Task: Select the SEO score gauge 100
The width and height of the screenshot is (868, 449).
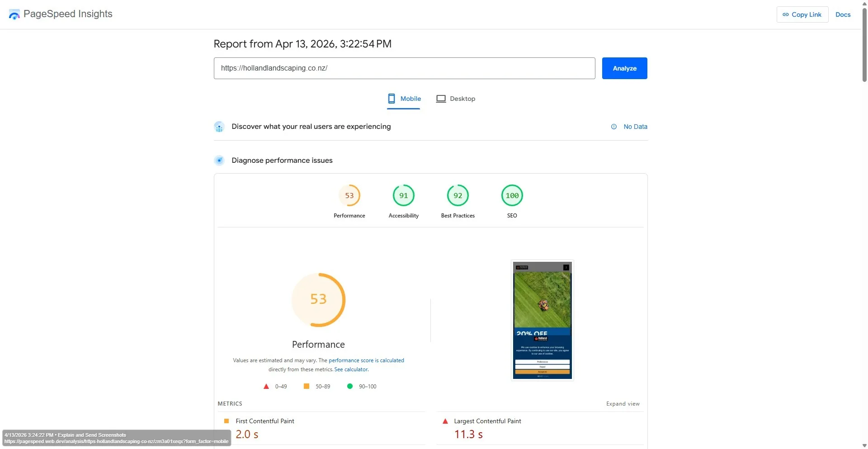Action: point(512,195)
